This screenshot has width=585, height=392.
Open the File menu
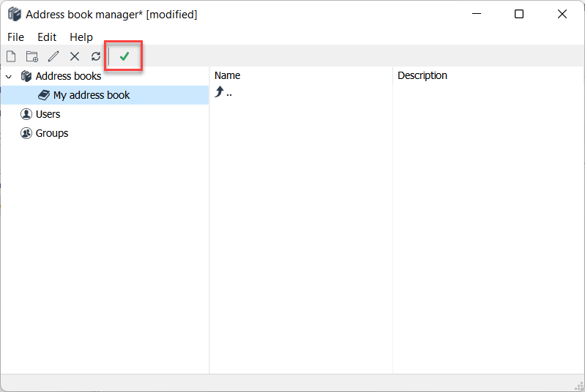(15, 37)
